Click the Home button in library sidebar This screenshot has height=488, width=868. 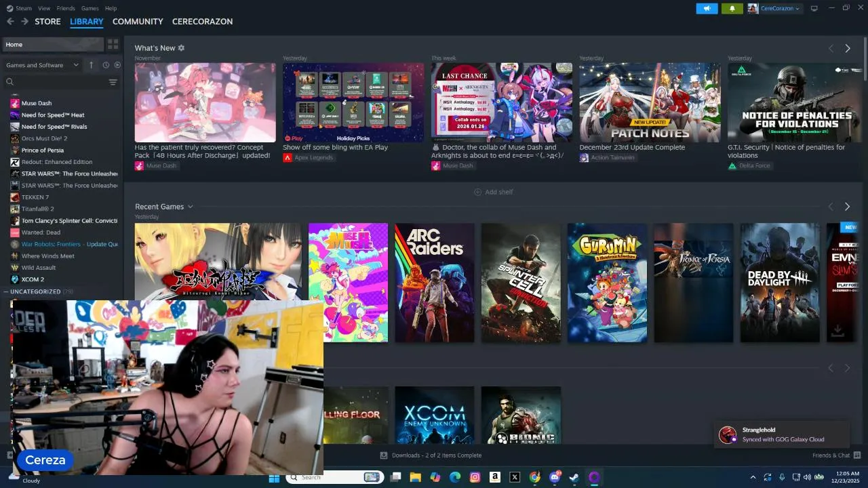[x=53, y=44]
